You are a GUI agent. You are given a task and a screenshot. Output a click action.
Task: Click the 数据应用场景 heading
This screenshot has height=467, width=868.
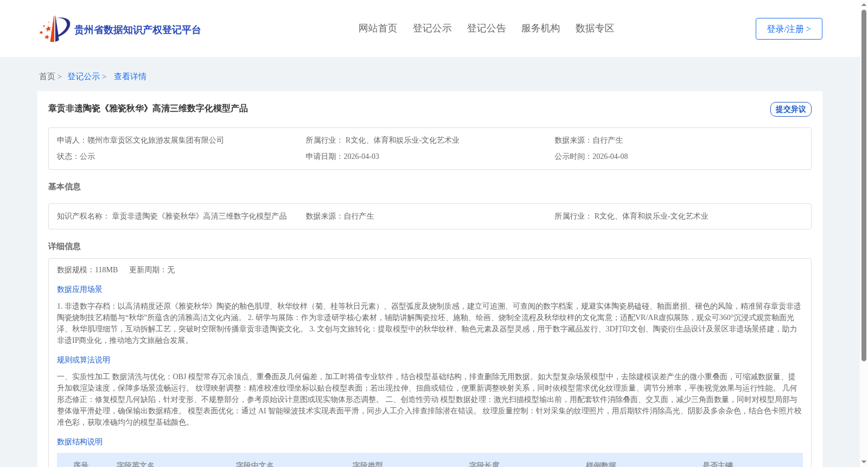pos(80,290)
